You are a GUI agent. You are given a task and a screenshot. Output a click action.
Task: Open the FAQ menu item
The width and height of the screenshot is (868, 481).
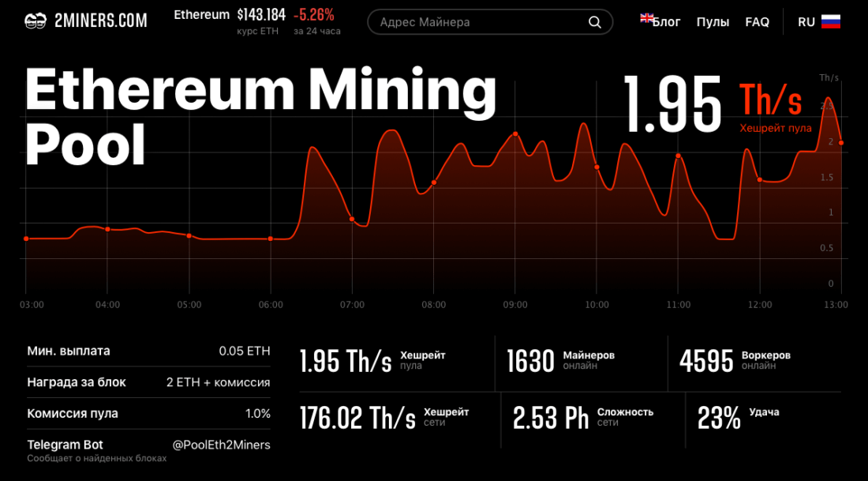[x=758, y=22]
